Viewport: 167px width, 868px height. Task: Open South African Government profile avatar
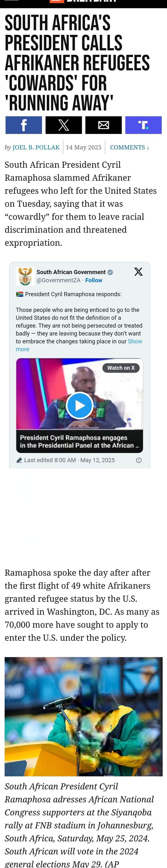tap(25, 276)
